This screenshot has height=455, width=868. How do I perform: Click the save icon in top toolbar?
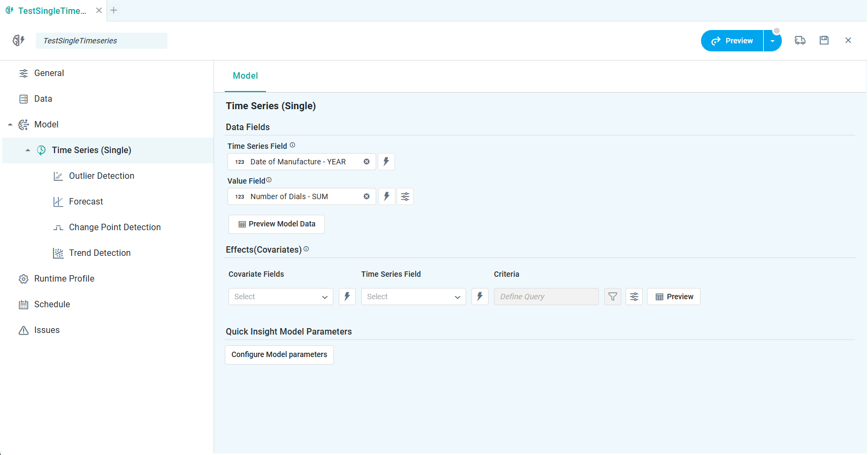click(824, 40)
